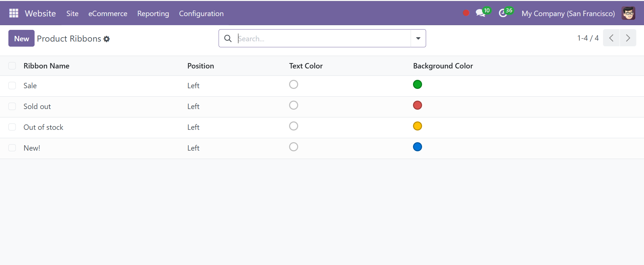Click the search magnifier icon
644x265 pixels.
(228, 38)
